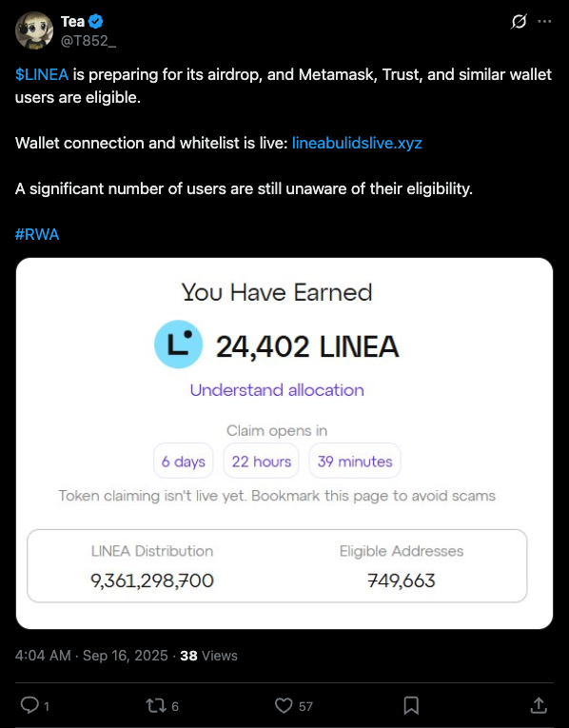Click the LINEA token logo in the image
The height and width of the screenshot is (728, 569).
[x=178, y=344]
